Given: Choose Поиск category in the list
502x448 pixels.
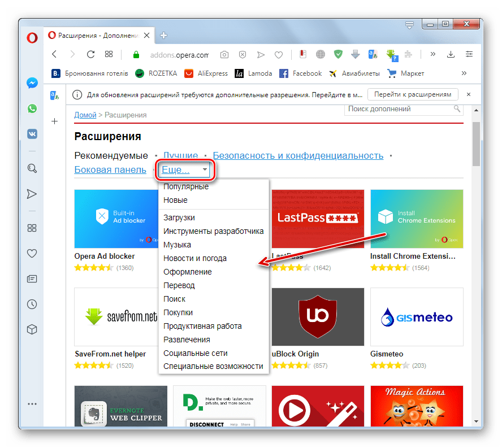Looking at the screenshot, I should tap(174, 299).
